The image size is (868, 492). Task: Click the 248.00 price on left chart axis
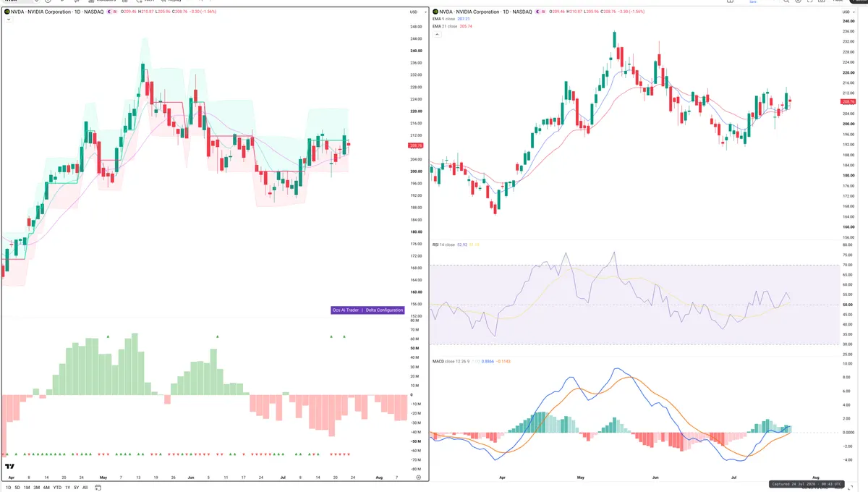pyautogui.click(x=416, y=27)
